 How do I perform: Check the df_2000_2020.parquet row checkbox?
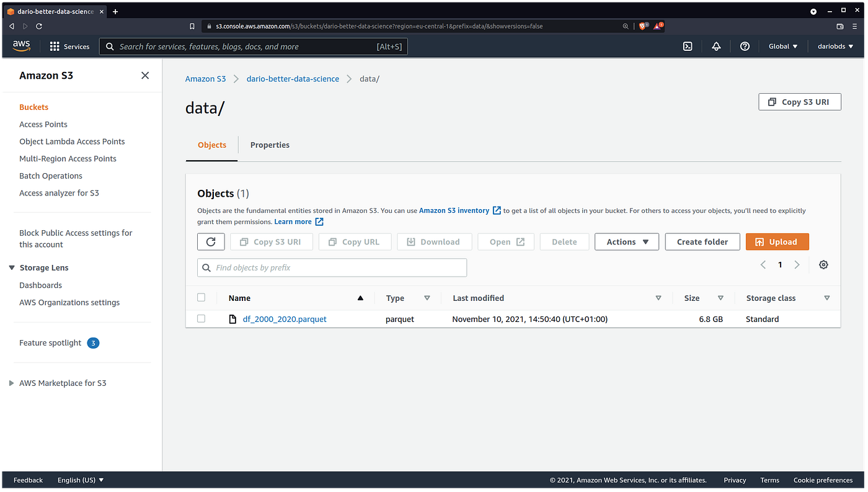(x=201, y=318)
